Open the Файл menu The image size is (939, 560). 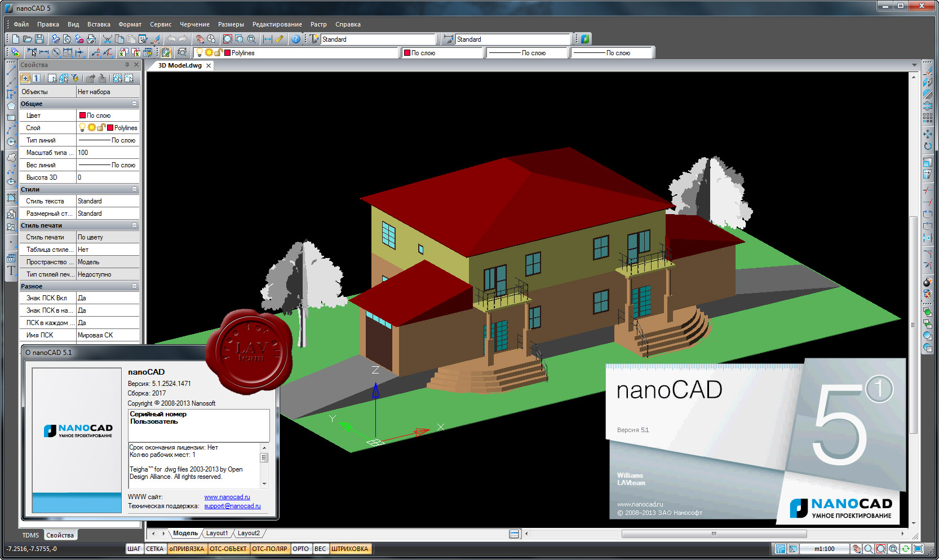21,24
